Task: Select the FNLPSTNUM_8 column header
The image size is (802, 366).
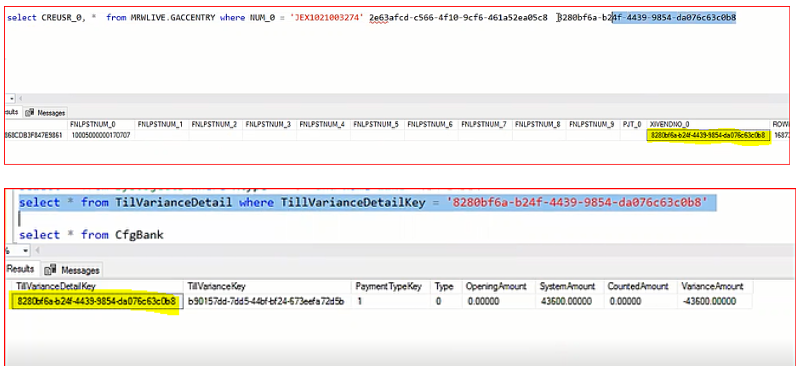Action: (x=539, y=125)
